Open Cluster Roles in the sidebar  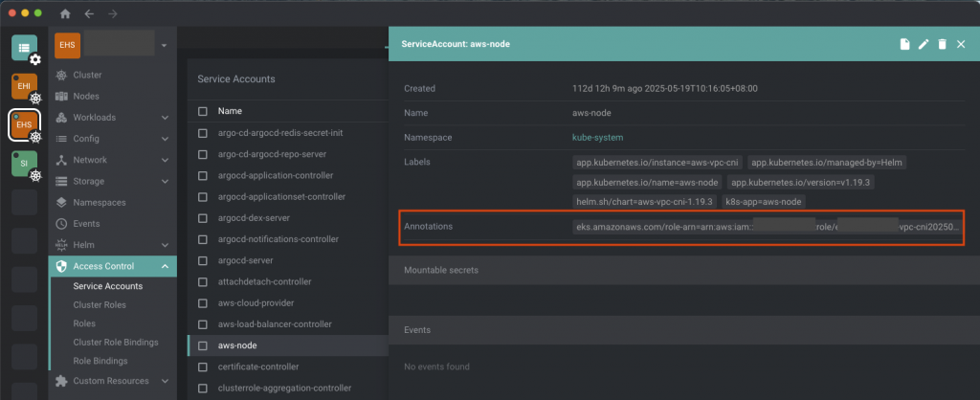100,305
